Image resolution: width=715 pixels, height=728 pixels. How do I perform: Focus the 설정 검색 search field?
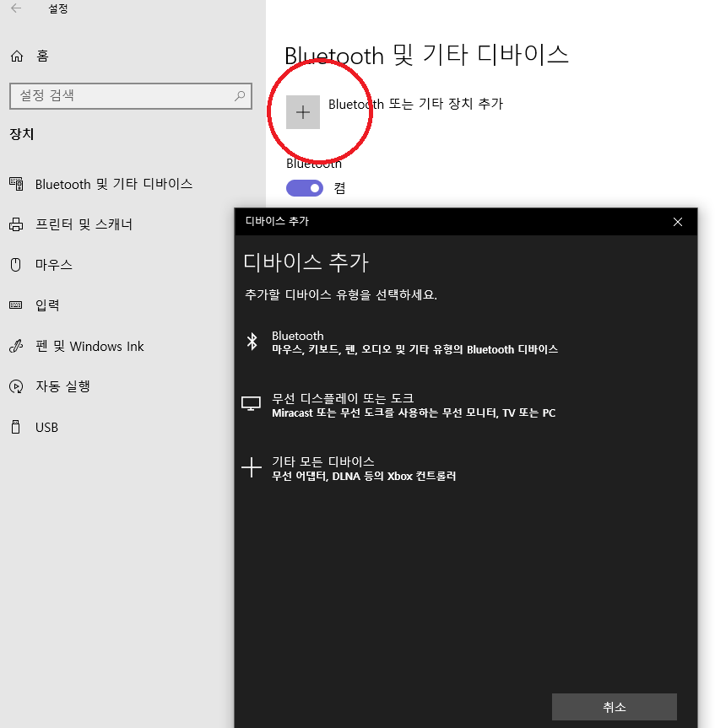coord(131,96)
